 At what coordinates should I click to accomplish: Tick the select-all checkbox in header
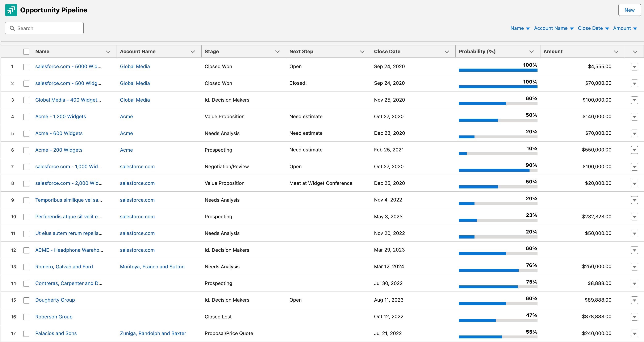[x=26, y=52]
